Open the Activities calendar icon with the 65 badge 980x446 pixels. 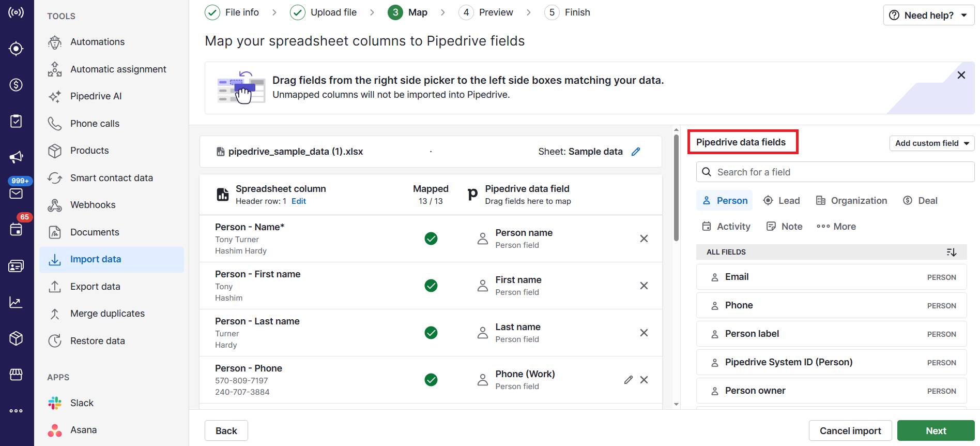[x=16, y=229]
